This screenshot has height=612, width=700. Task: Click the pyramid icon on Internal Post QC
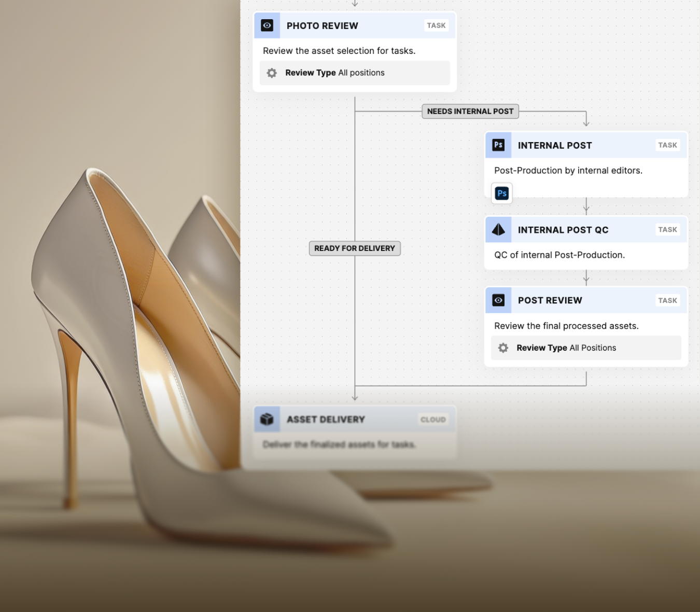coord(498,230)
